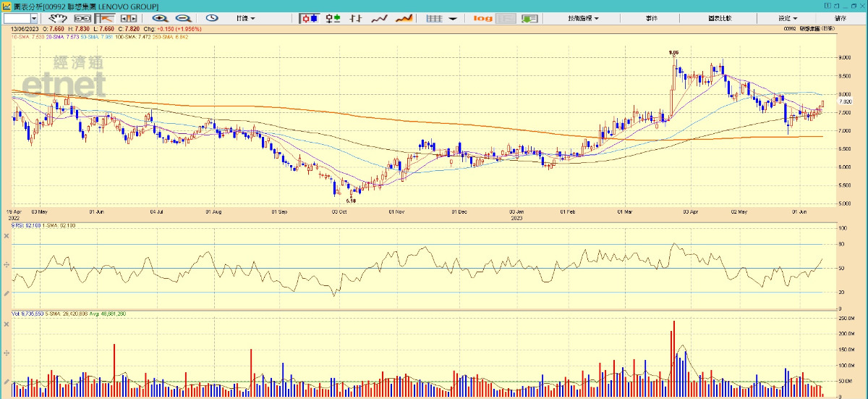Open the 技術指標 menu

click(x=583, y=18)
